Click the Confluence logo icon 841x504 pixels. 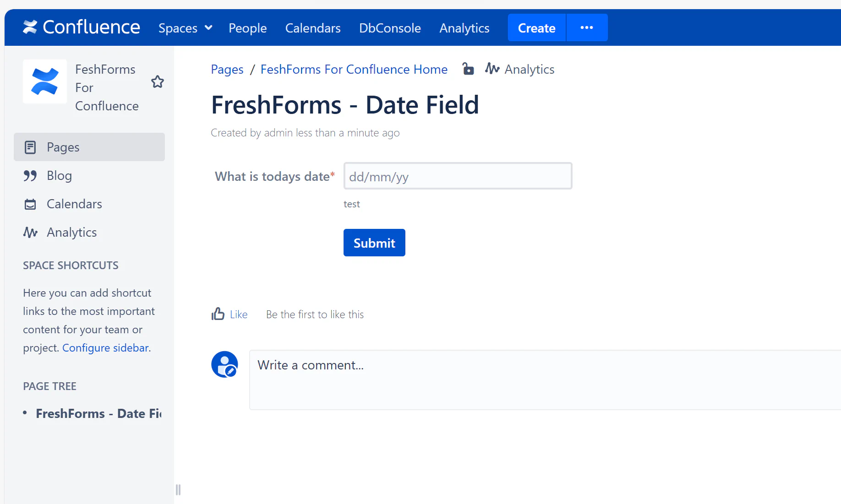(30, 27)
